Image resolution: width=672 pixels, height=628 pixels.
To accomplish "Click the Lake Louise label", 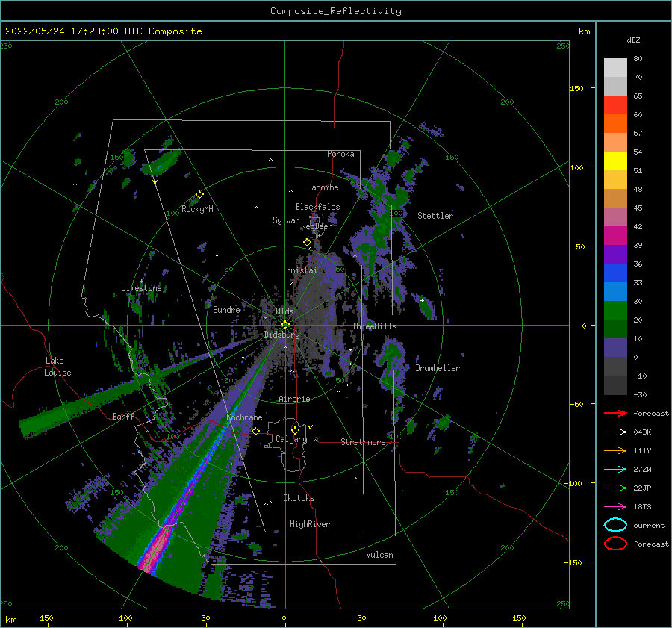I will (57, 367).
